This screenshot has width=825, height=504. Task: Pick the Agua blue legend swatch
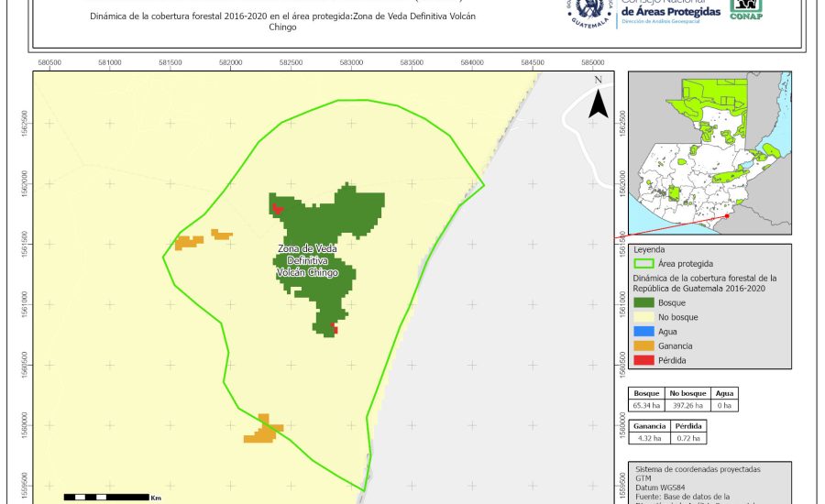pos(644,332)
